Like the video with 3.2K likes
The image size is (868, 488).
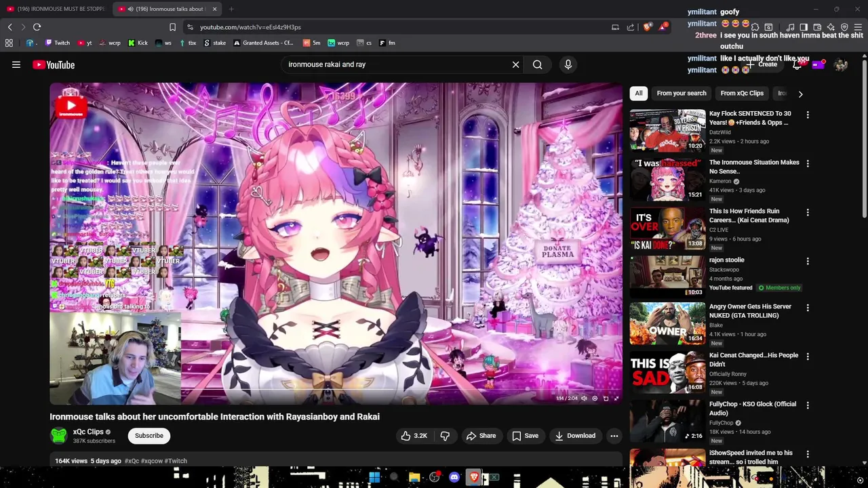click(x=414, y=436)
